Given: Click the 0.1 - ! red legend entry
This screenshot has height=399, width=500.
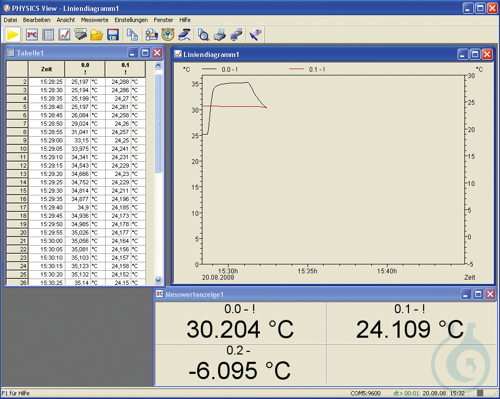Looking at the screenshot, I should [x=307, y=69].
